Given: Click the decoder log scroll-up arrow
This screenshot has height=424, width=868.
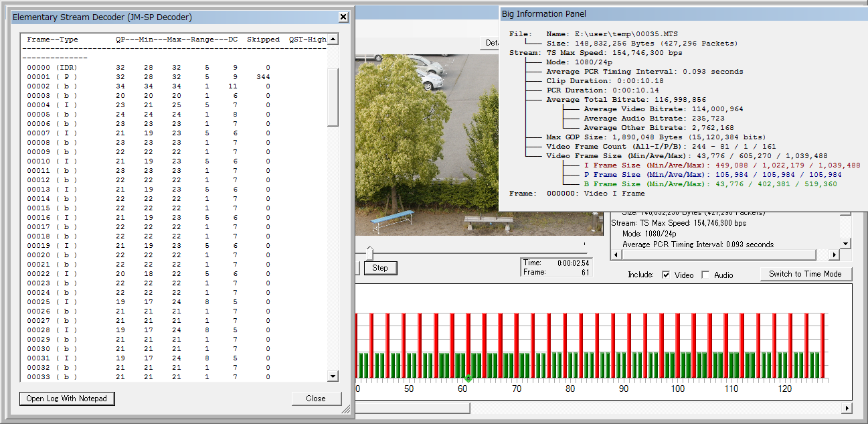Looking at the screenshot, I should (x=333, y=40).
